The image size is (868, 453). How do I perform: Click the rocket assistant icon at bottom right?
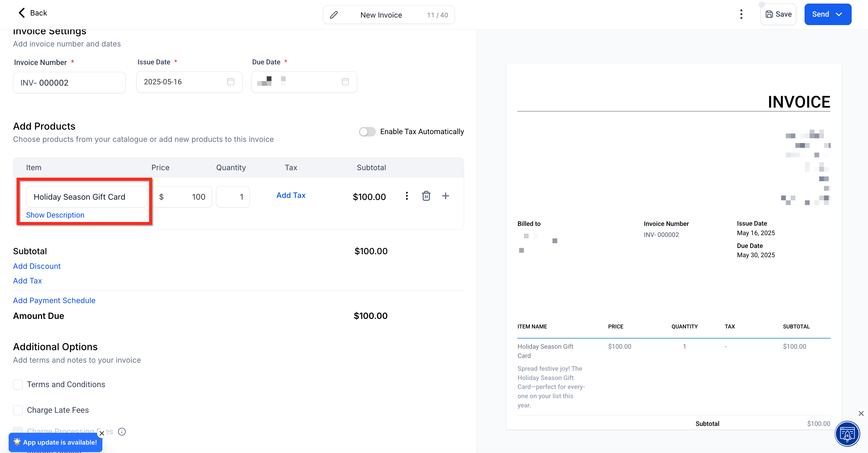click(847, 434)
